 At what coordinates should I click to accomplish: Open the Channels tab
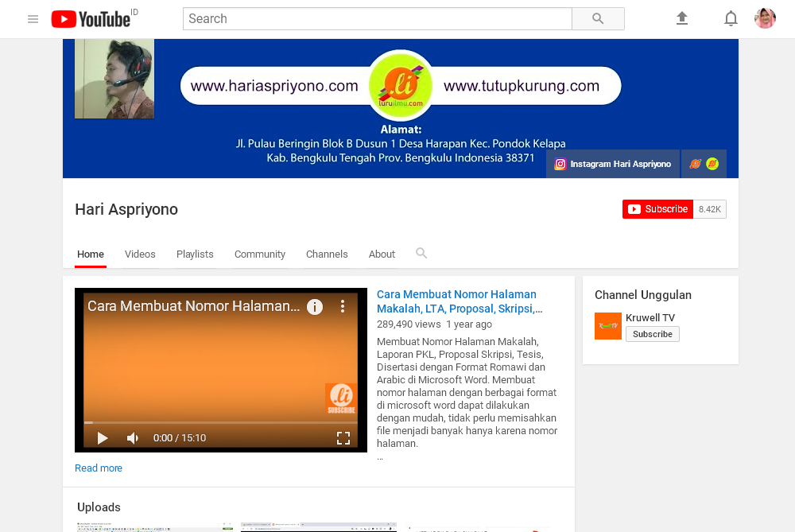327,254
